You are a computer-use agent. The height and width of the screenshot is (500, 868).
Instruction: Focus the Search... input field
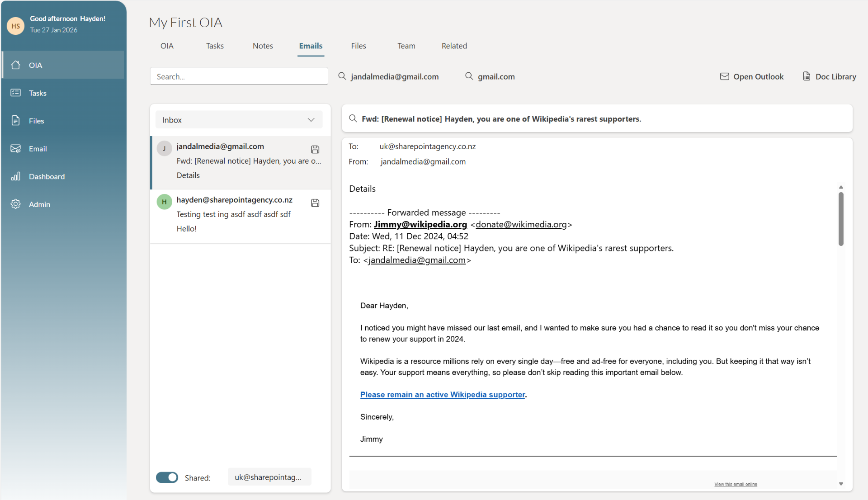coord(239,76)
